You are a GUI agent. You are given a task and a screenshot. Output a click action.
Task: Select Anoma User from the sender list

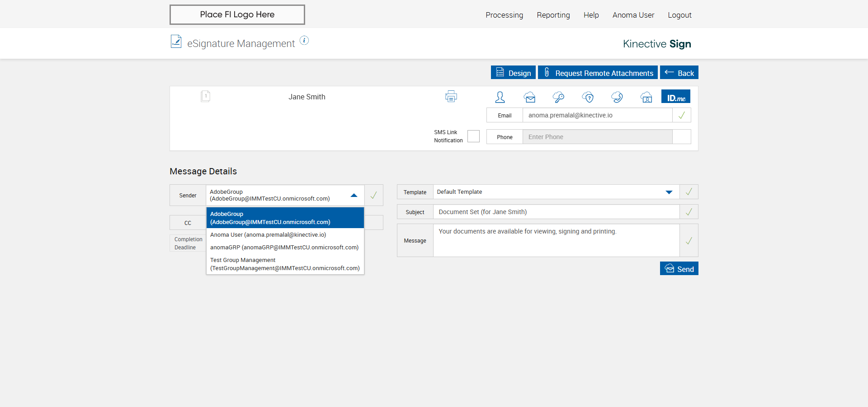coord(268,235)
